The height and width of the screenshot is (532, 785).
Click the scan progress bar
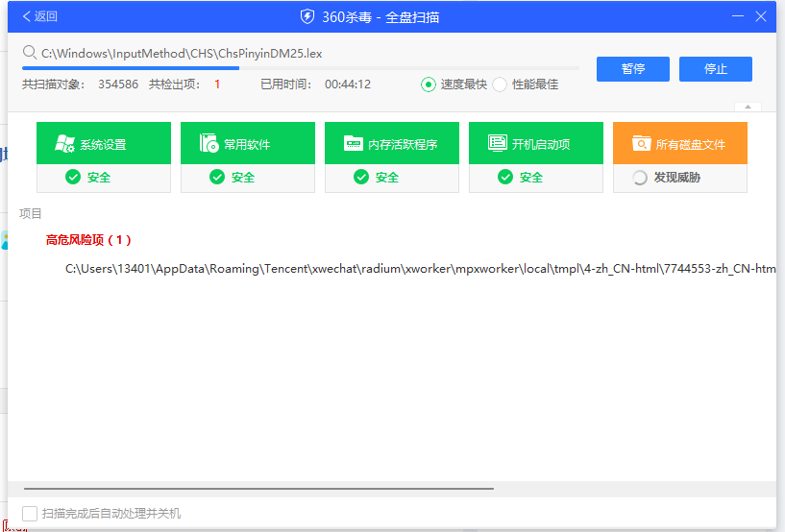click(300, 68)
